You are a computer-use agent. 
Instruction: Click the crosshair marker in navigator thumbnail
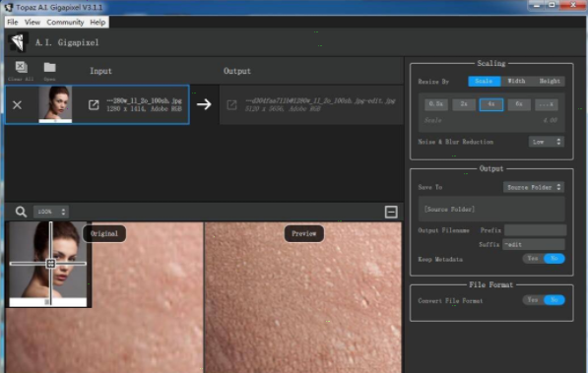pos(50,264)
